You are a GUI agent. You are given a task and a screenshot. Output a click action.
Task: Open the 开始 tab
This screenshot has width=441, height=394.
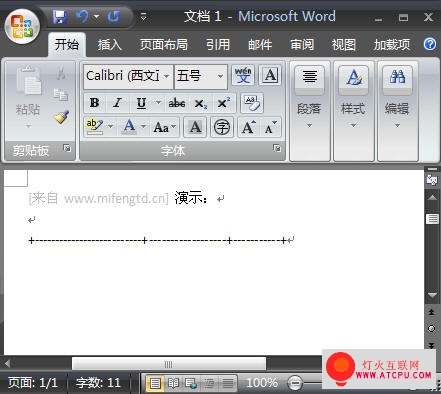tap(67, 44)
